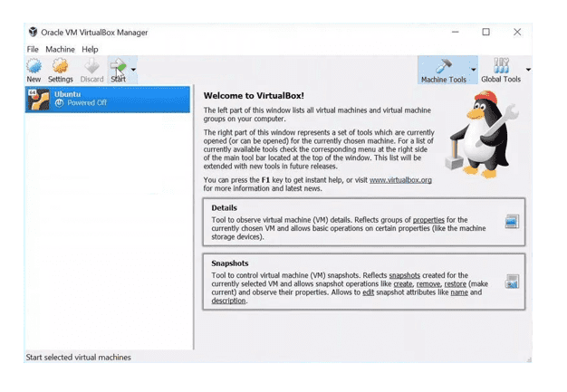Click the Details heading
This screenshot has height=392, width=567.
(x=224, y=207)
